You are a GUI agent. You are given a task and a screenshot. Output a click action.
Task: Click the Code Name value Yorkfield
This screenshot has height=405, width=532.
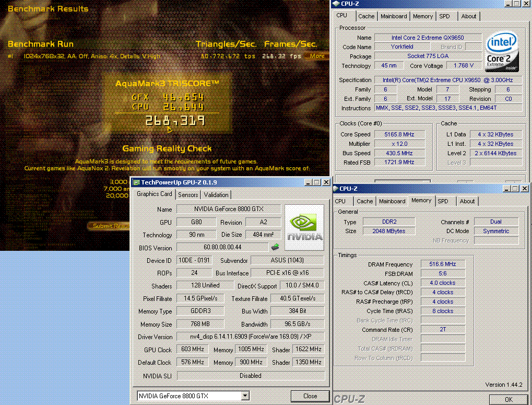coord(402,47)
